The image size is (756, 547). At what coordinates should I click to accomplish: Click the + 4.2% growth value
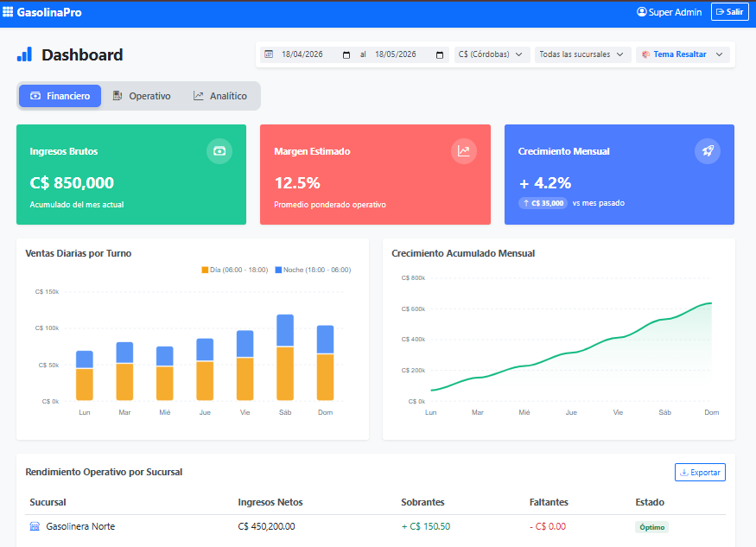point(545,183)
